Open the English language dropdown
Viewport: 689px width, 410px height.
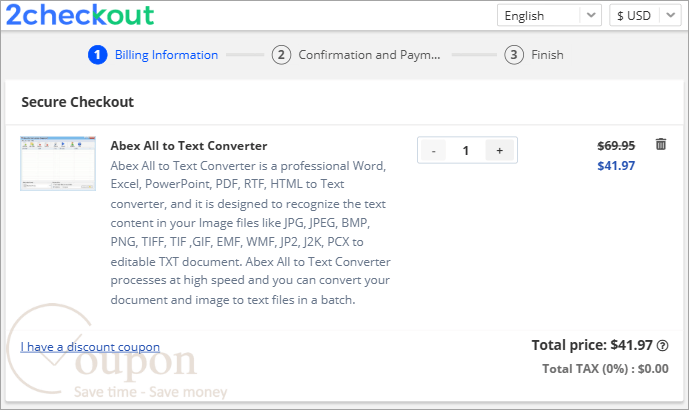(x=549, y=15)
